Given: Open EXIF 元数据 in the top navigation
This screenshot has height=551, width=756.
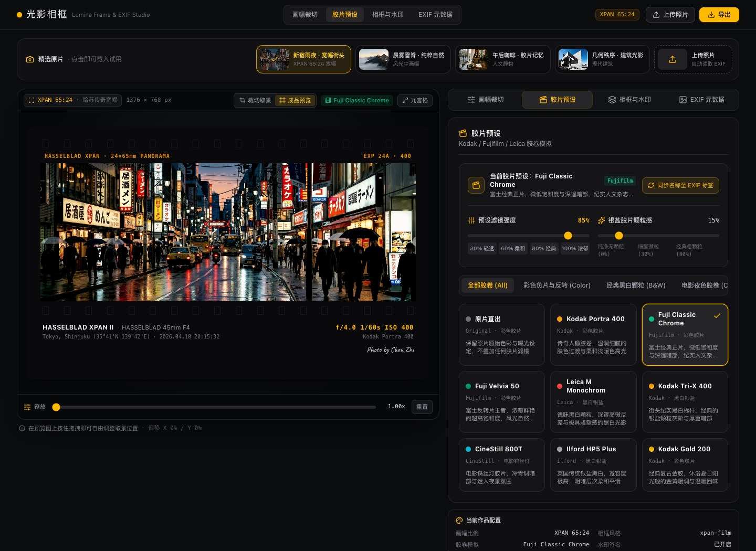Looking at the screenshot, I should (x=435, y=15).
